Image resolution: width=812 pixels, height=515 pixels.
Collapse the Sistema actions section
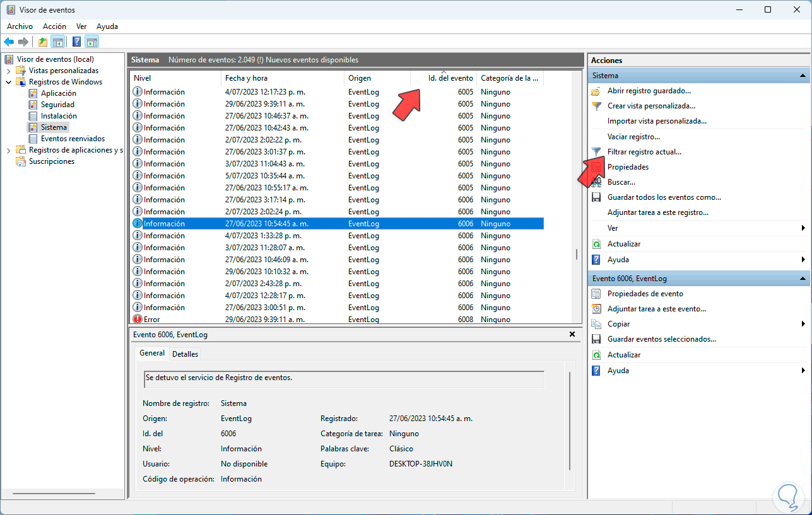click(x=803, y=76)
